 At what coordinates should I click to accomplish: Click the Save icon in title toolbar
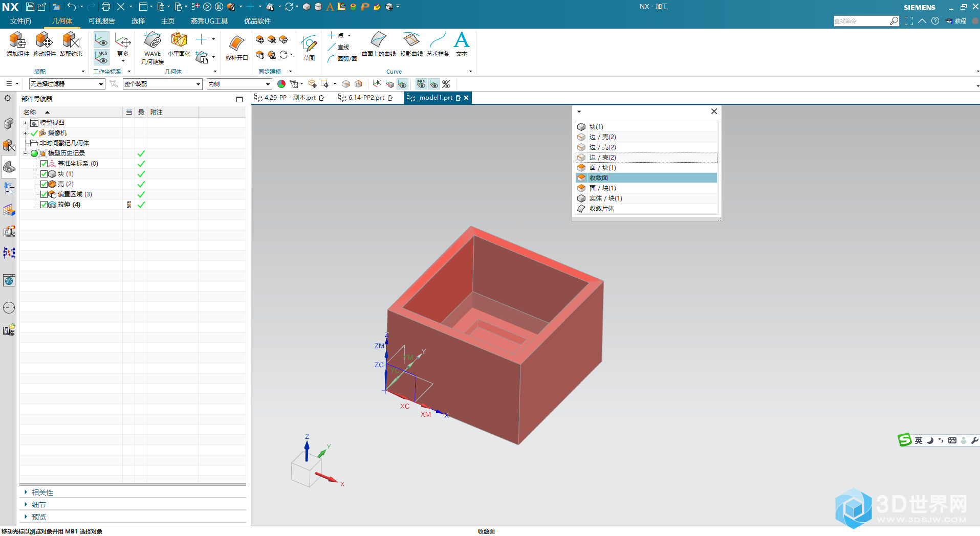tap(30, 7)
